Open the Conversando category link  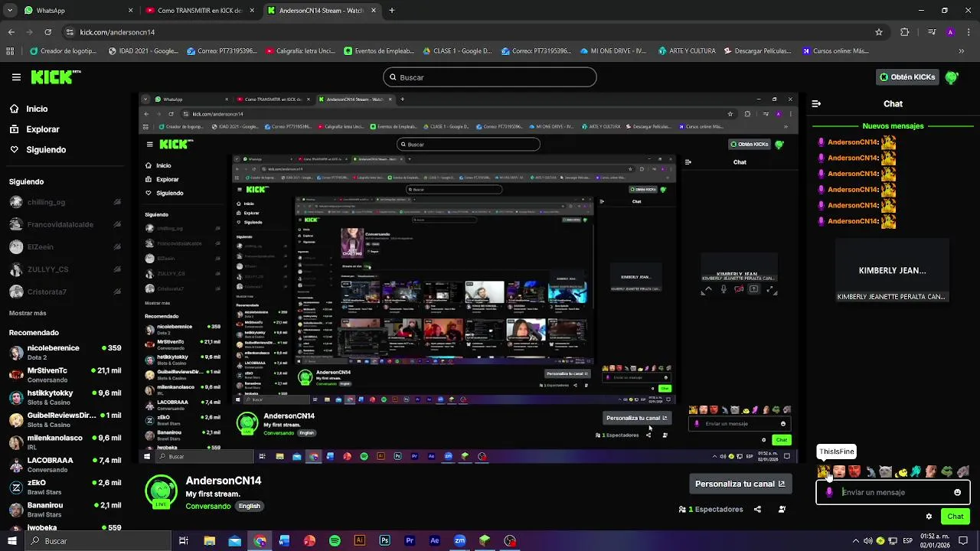click(x=208, y=506)
